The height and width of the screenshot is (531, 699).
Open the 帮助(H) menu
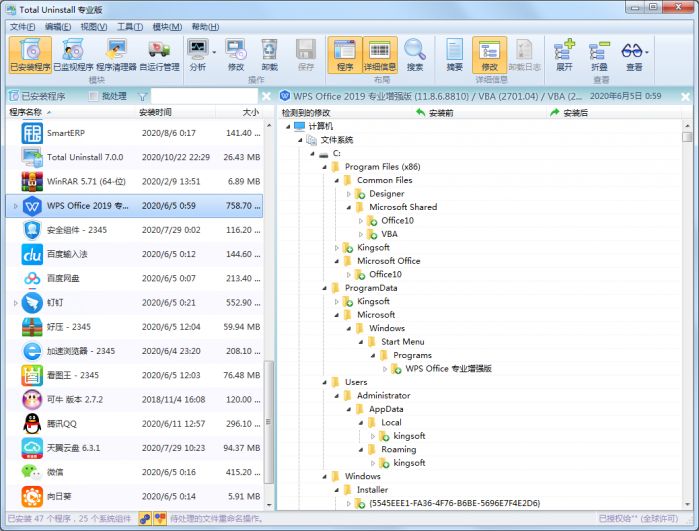click(x=205, y=27)
